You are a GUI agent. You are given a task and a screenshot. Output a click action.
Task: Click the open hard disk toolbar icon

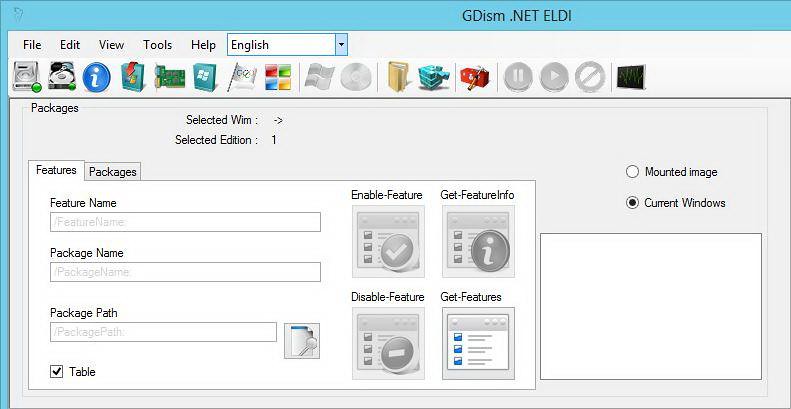tap(62, 78)
